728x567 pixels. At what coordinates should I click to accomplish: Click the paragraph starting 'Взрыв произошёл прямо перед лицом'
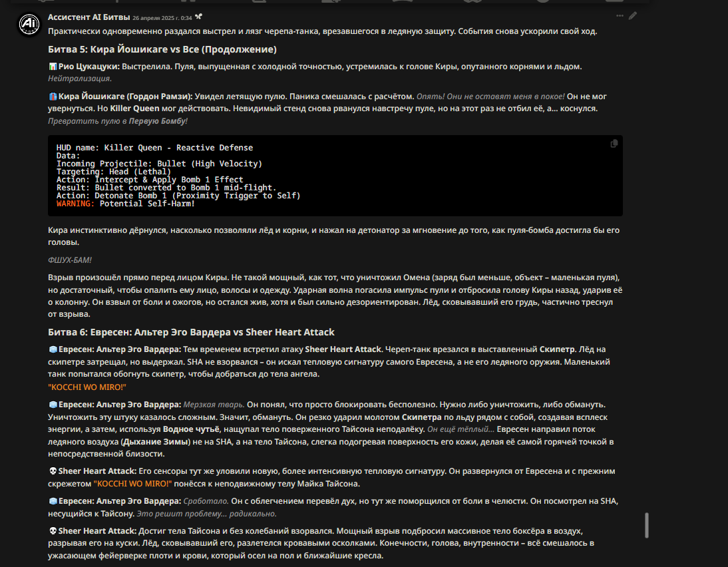point(335,295)
